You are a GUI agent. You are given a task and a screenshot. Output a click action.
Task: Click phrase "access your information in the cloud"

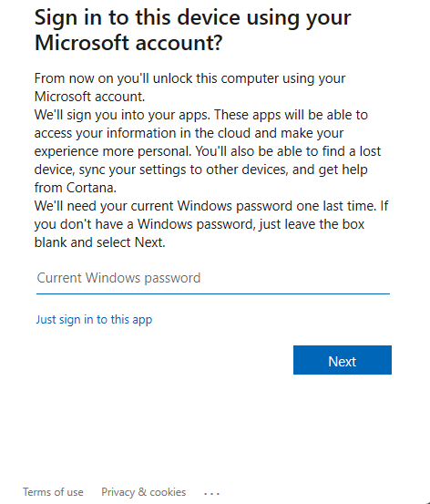tap(142, 133)
